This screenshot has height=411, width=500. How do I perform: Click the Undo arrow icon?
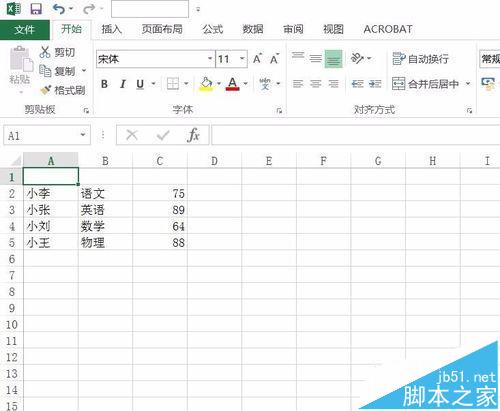[x=59, y=9]
